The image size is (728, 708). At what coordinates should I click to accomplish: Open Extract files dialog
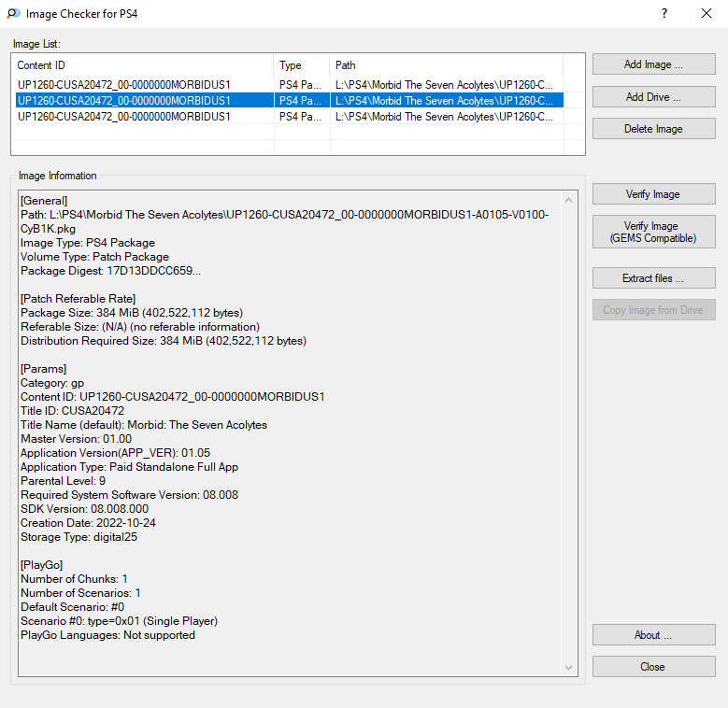653,278
